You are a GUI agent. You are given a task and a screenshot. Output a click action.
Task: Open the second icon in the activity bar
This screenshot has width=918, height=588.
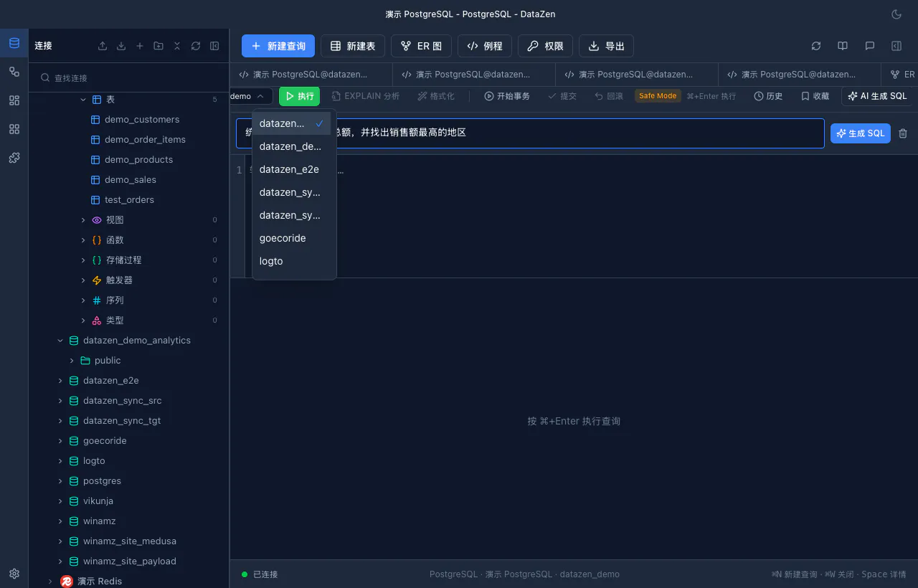[x=14, y=72]
